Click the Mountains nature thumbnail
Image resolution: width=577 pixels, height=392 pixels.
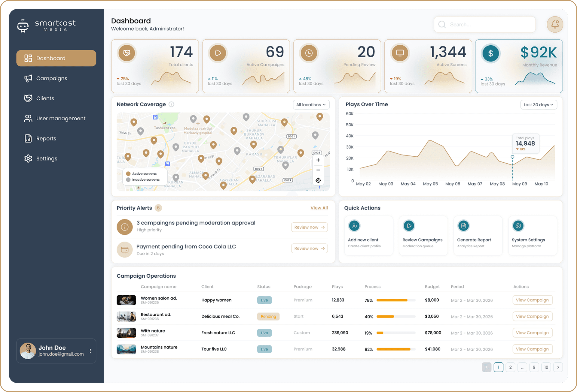[126, 349]
